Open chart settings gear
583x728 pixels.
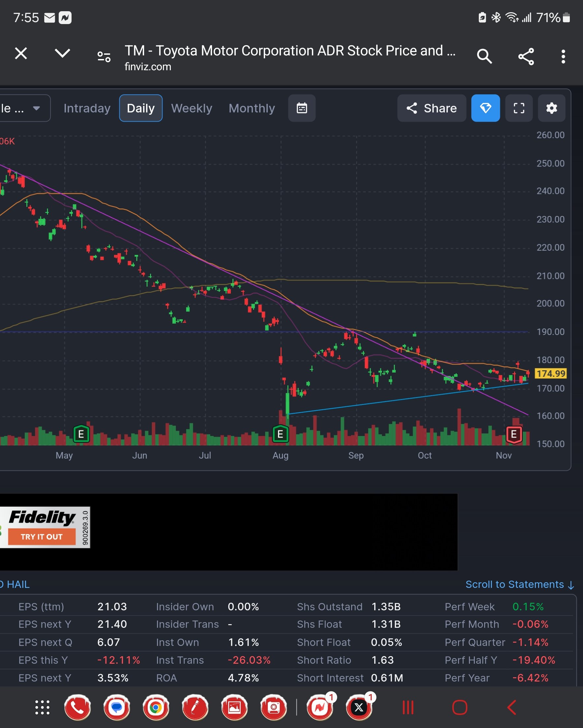pos(552,108)
